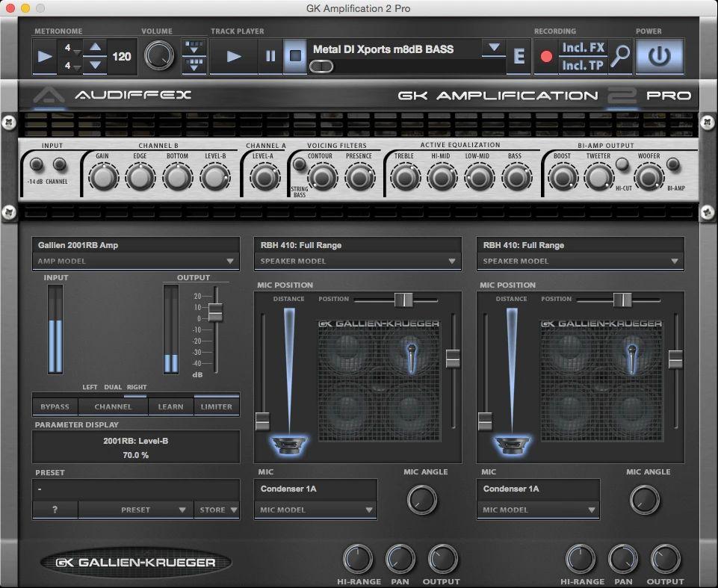Stop the track player playback

[295, 56]
